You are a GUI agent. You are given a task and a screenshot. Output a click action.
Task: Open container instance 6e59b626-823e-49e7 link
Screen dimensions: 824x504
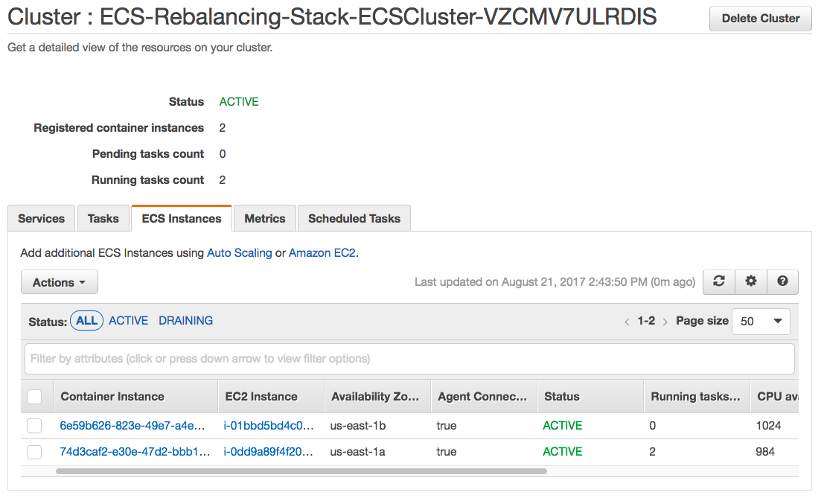[132, 426]
